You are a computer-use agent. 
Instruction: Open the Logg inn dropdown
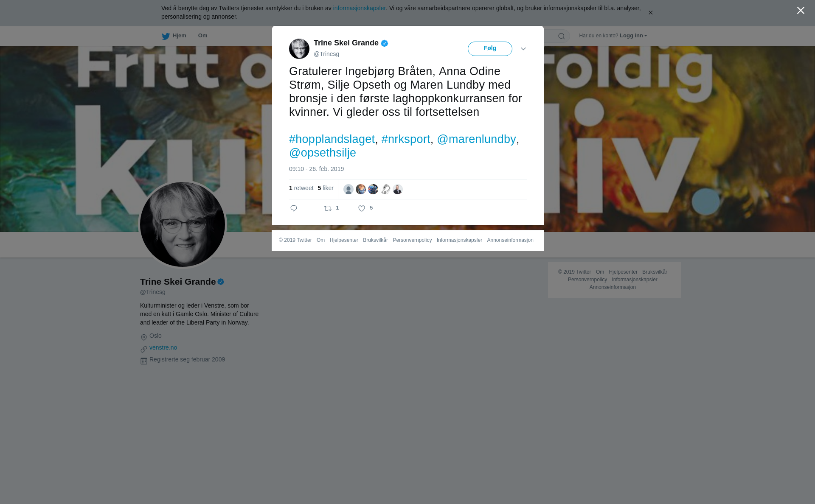633,36
